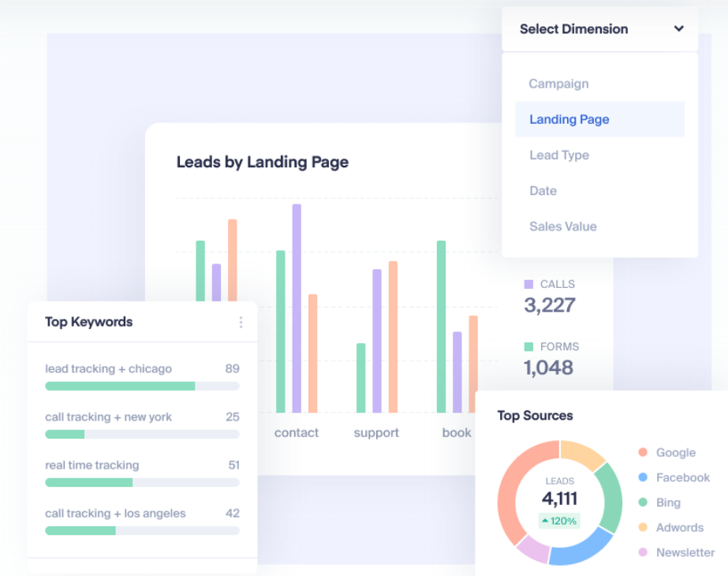Click the 120% growth indicator badge
This screenshot has width=728, height=576.
tap(558, 521)
